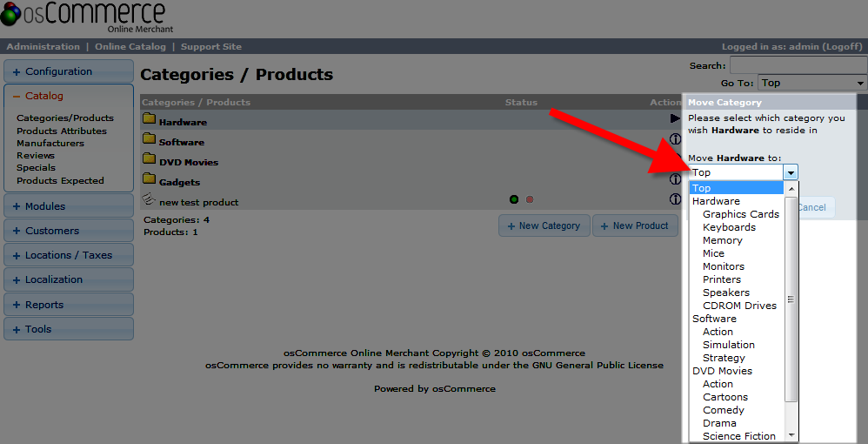Set new test product status to inactive (red)
The image size is (868, 444).
coord(530,200)
